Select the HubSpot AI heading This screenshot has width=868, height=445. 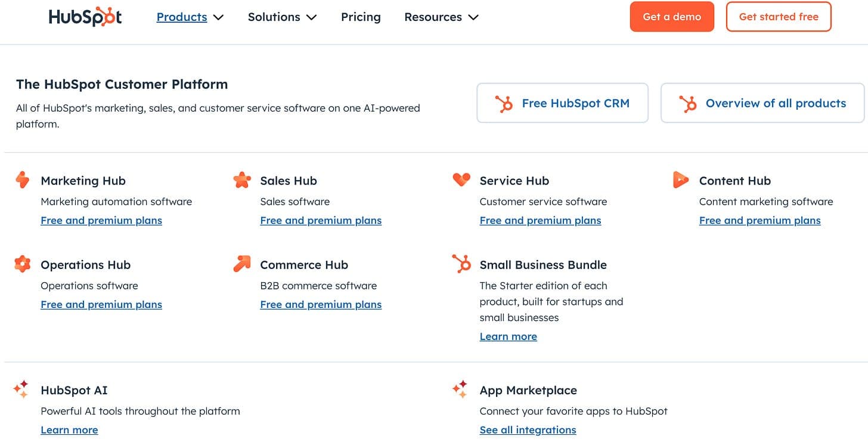(74, 391)
